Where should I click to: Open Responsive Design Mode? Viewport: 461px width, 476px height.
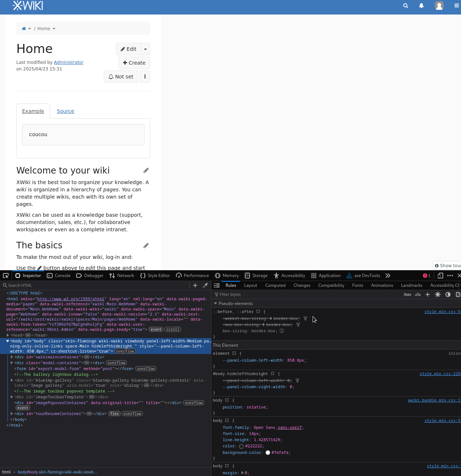[440, 276]
